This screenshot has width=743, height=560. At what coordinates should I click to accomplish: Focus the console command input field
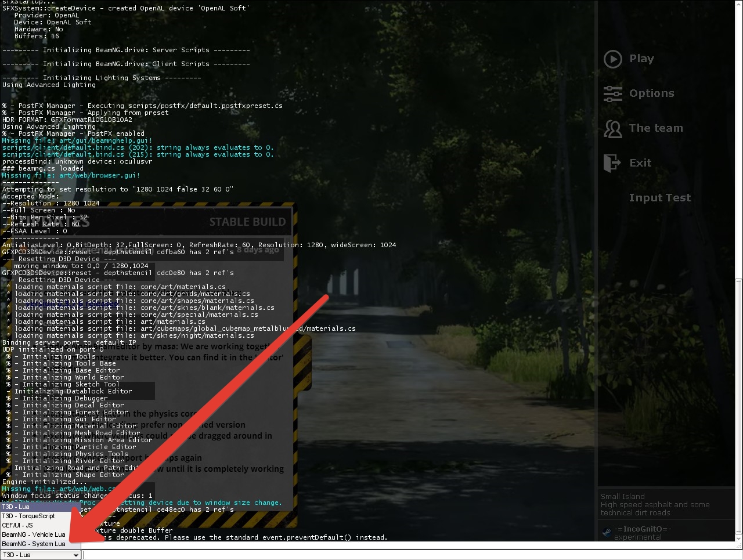[412, 555]
